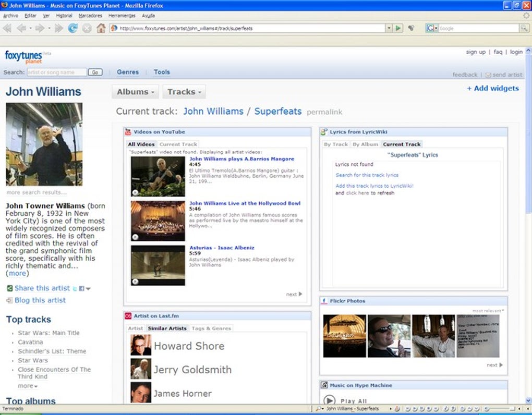Screen dimensions: 532x415
Task: Click the login link
Action: tap(516, 52)
